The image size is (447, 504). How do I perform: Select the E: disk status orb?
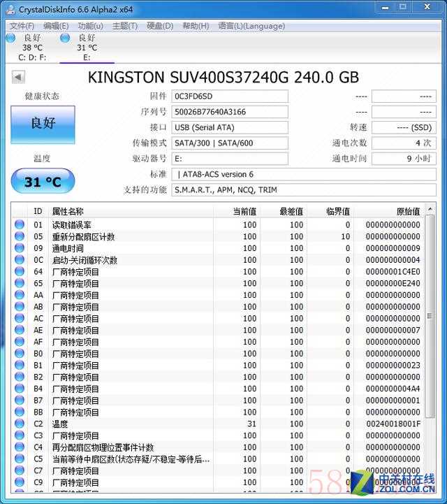click(65, 38)
